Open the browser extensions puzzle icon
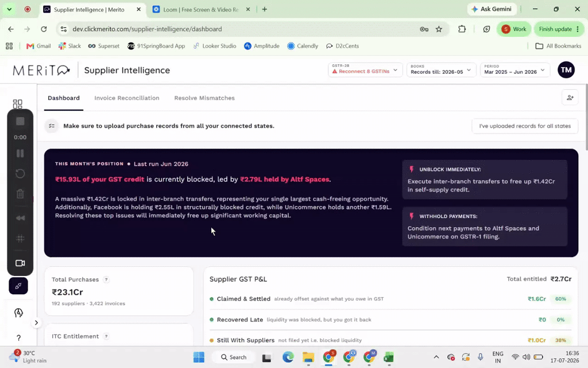Viewport: 588px width, 368px height. point(462,29)
